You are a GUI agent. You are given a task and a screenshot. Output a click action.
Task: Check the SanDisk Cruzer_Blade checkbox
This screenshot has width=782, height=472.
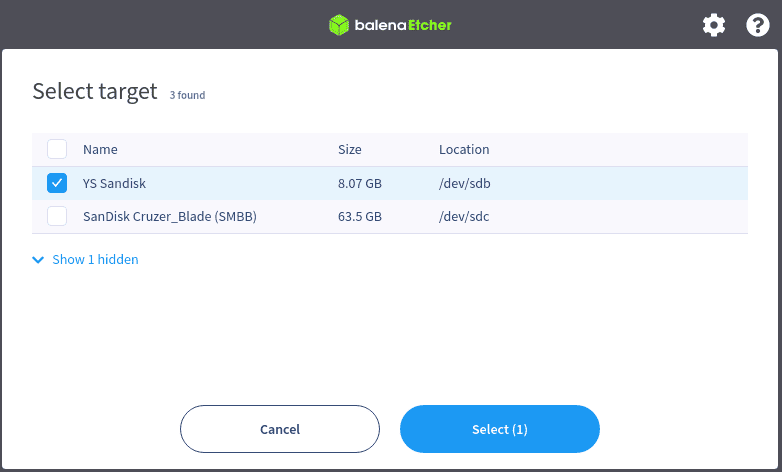(x=57, y=216)
